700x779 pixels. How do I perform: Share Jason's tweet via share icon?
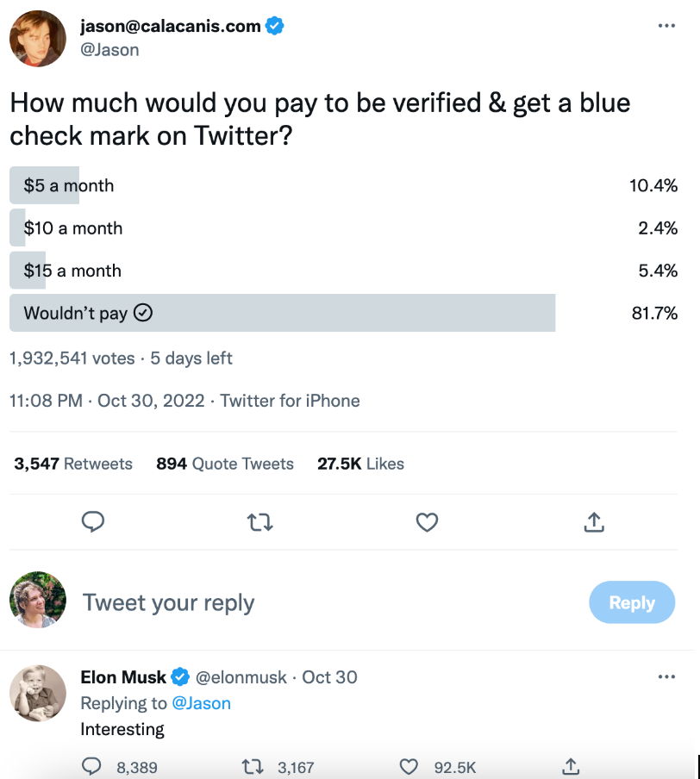593,521
